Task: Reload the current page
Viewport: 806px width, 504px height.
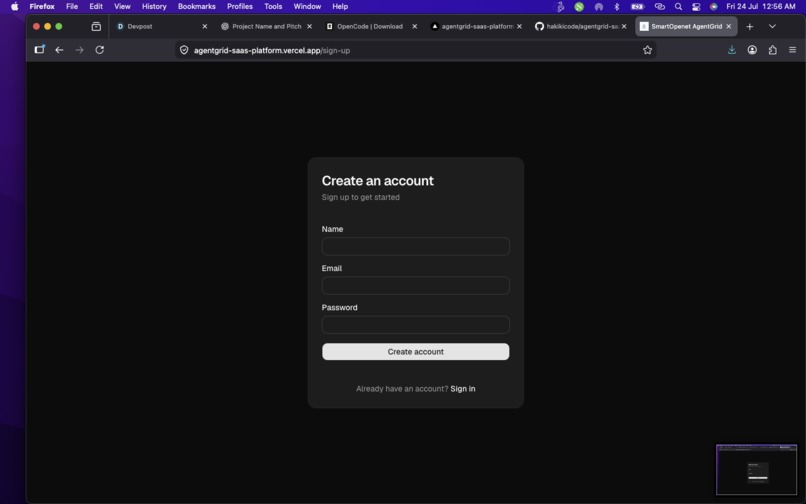Action: [x=100, y=50]
